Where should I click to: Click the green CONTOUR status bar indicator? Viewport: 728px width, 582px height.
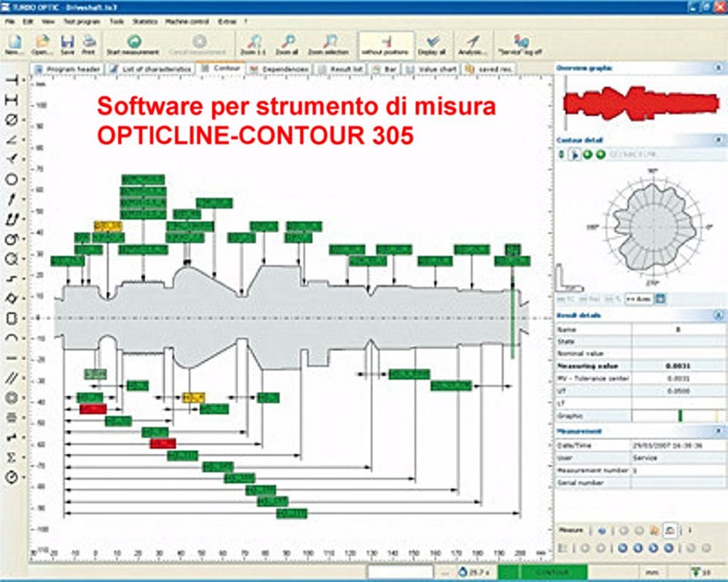coord(543,572)
